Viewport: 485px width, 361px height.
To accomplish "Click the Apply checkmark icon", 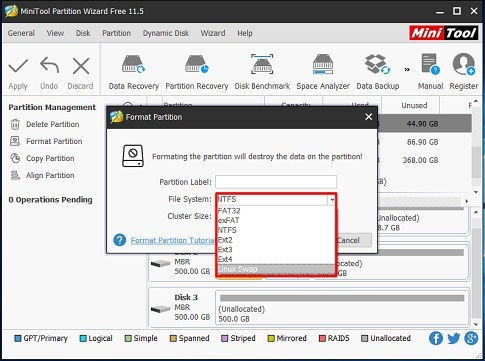I will [18, 66].
